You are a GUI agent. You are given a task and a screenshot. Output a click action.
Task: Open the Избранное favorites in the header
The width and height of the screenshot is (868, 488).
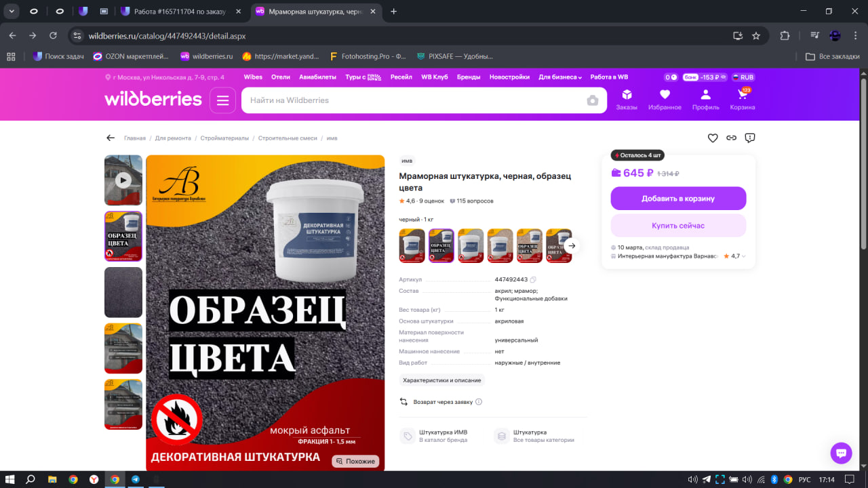[x=665, y=100]
